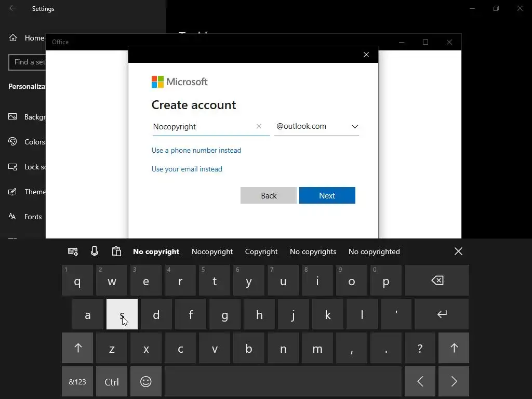532x399 pixels.
Task: Choose suggestion "No copyrighted"
Action: [x=374, y=251]
